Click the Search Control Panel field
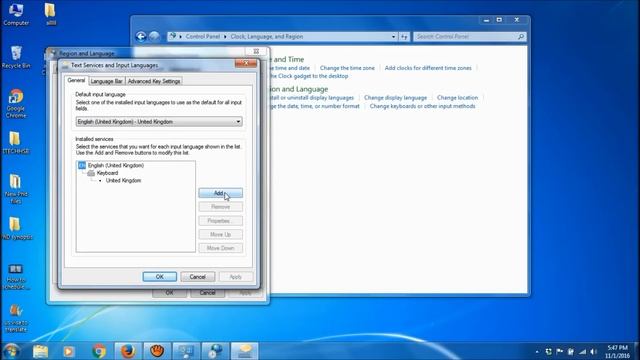This screenshot has width=640, height=360. point(470,37)
